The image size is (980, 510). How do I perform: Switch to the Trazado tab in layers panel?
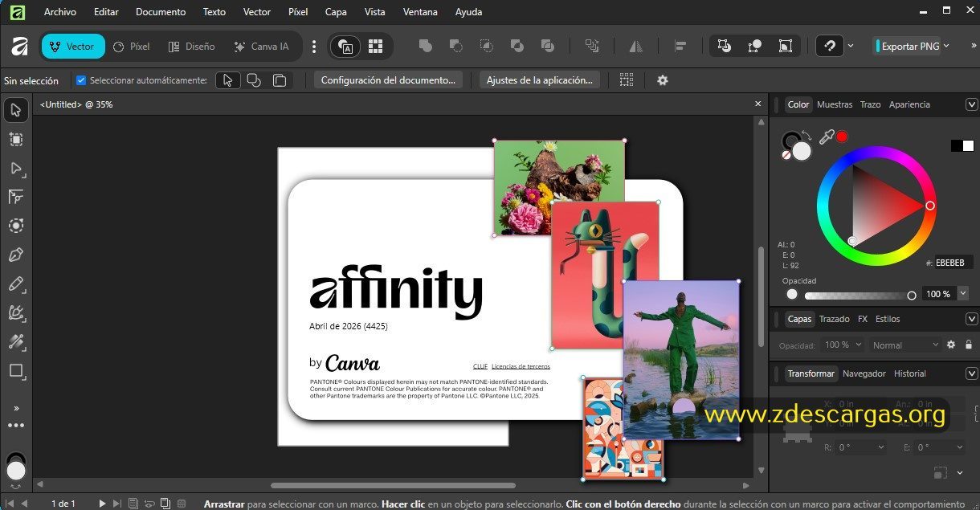tap(834, 319)
